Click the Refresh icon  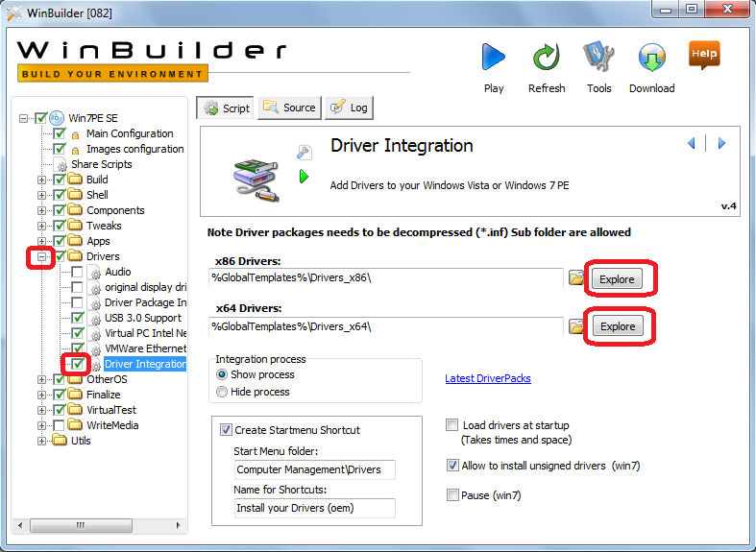tap(546, 58)
